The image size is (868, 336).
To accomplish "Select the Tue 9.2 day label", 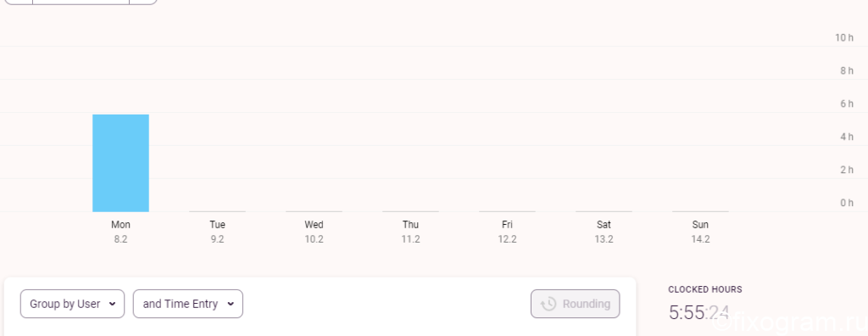I will point(217,232).
